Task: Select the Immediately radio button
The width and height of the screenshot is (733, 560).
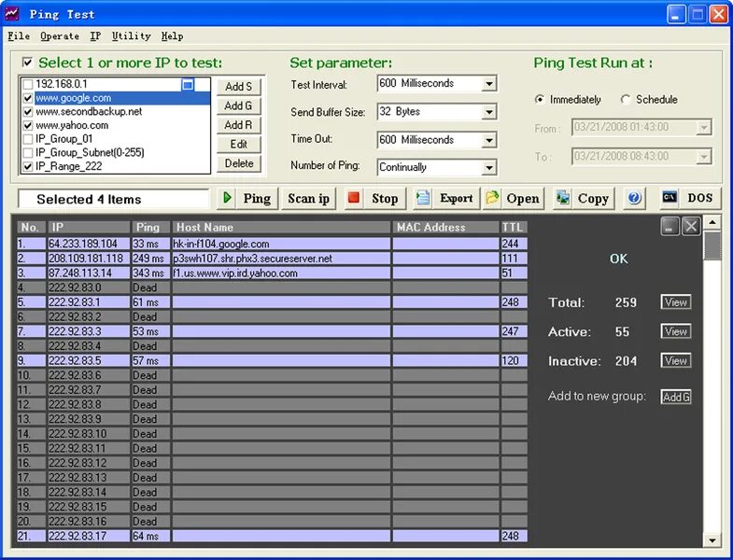Action: [540, 99]
